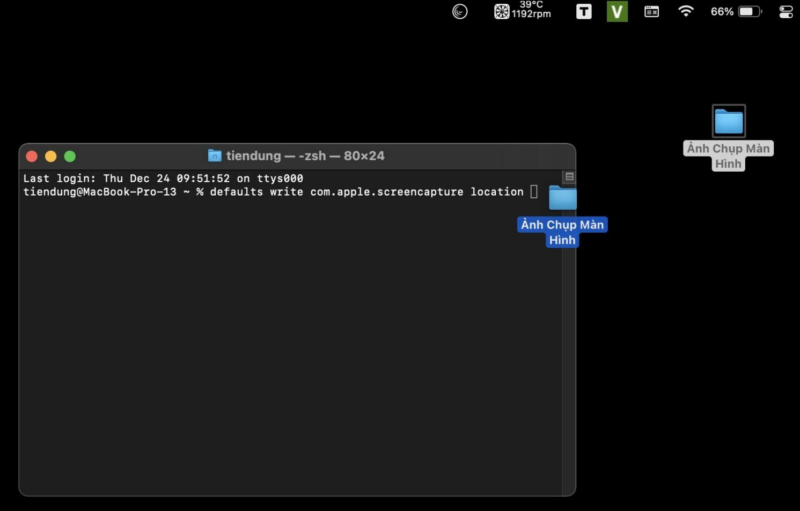Click the gray desktop folder name label
Viewport: 800px width, 511px height.
tap(728, 155)
